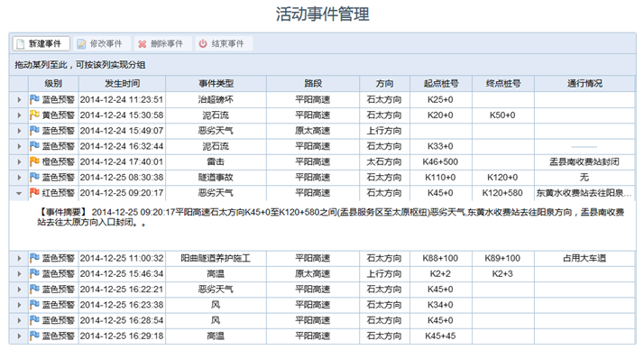The image size is (644, 350).
Task: Click the blue flag in the 15:46:34 row
Action: click(34, 274)
